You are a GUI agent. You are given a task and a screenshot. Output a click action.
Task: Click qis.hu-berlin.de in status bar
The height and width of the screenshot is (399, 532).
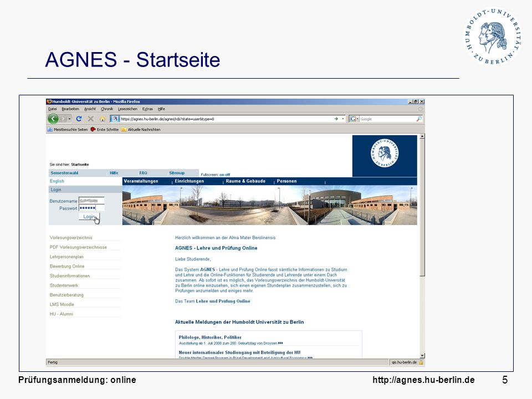pos(404,362)
